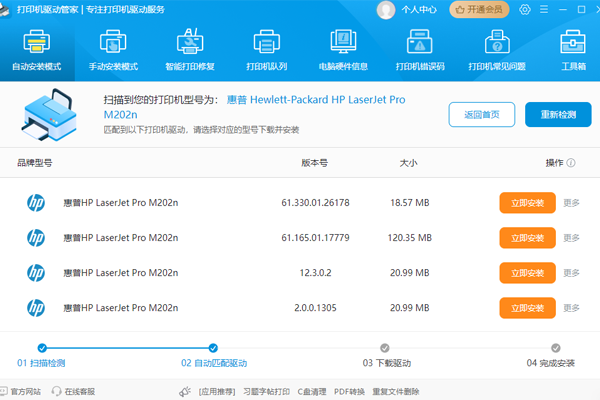Click HP logo in 61.330.01.26178 row
600x400 pixels.
coord(36,203)
